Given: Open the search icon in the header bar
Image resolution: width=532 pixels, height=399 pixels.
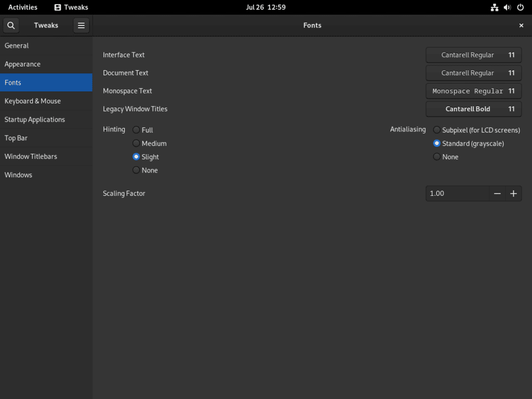Looking at the screenshot, I should (10, 25).
